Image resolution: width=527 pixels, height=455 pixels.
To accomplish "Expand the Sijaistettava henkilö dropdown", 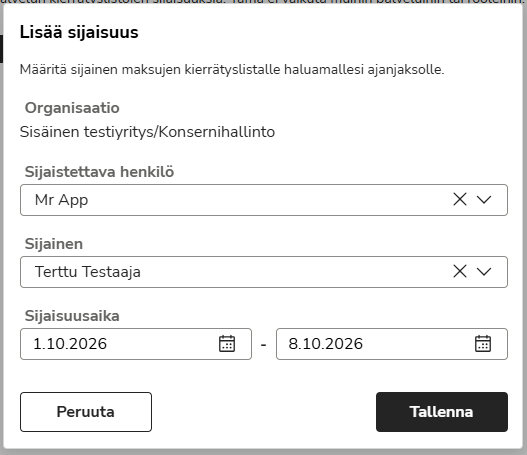I will tap(484, 200).
